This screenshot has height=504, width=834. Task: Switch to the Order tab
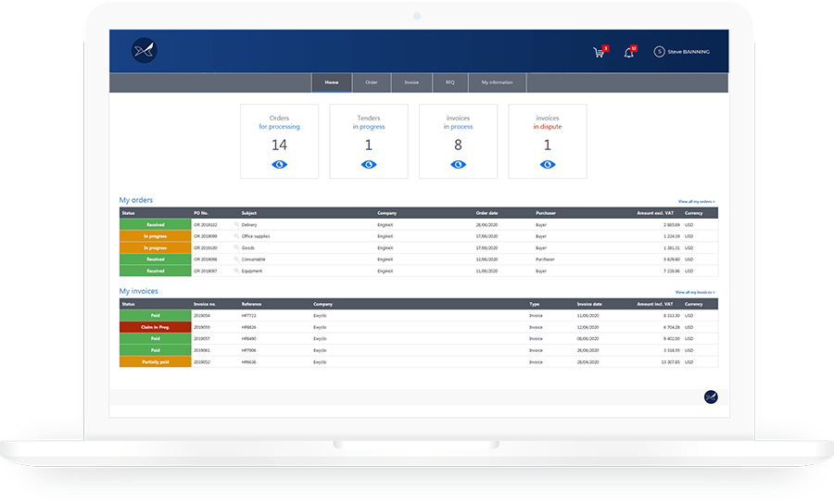click(372, 82)
